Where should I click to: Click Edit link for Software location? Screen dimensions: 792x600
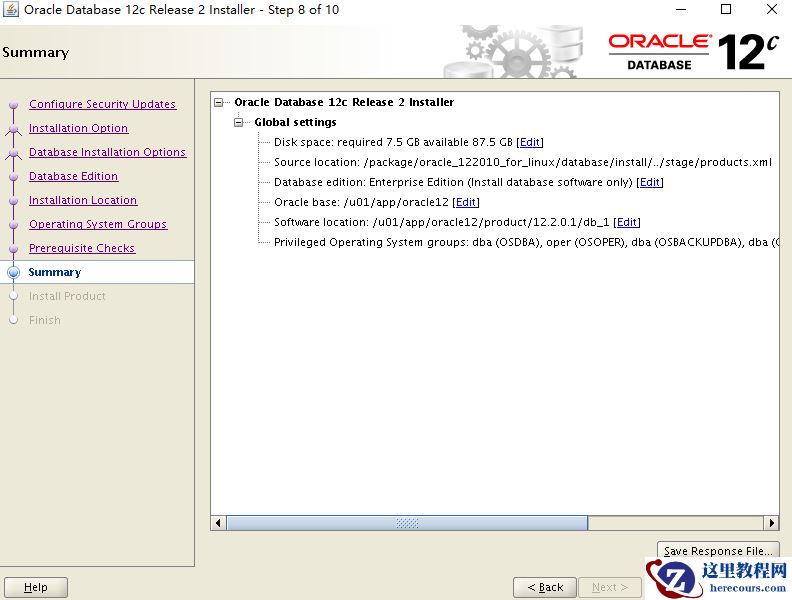point(626,222)
